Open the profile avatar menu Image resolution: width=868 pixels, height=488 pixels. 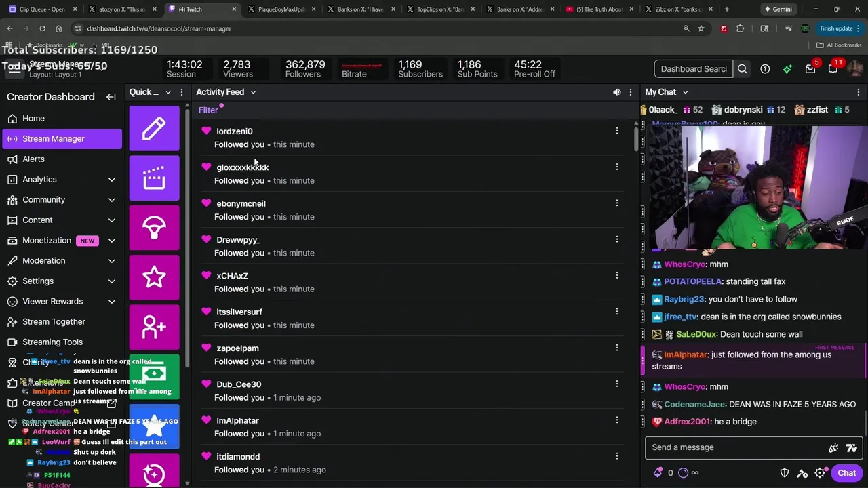coord(855,69)
